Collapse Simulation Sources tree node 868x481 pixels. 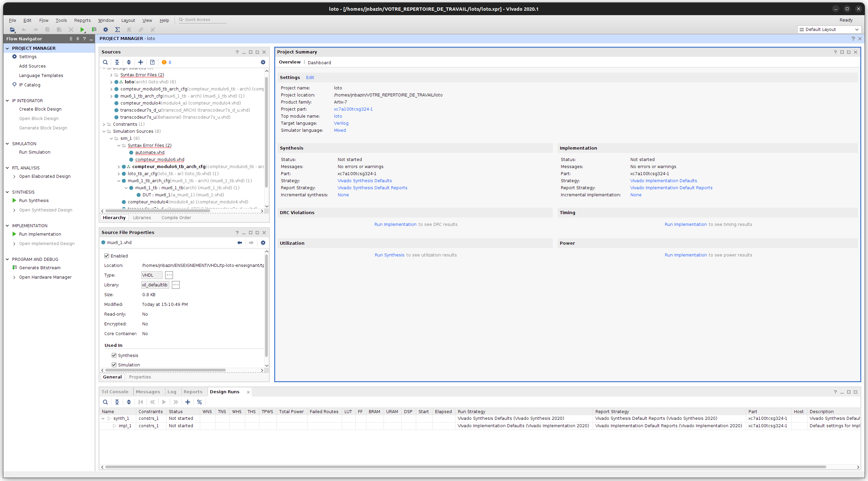pos(104,131)
